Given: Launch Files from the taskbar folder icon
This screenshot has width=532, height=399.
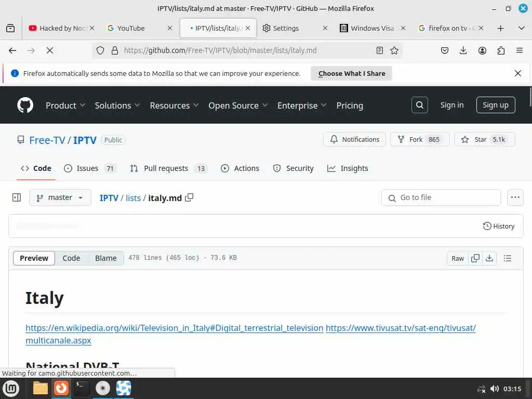Looking at the screenshot, I should [40, 388].
